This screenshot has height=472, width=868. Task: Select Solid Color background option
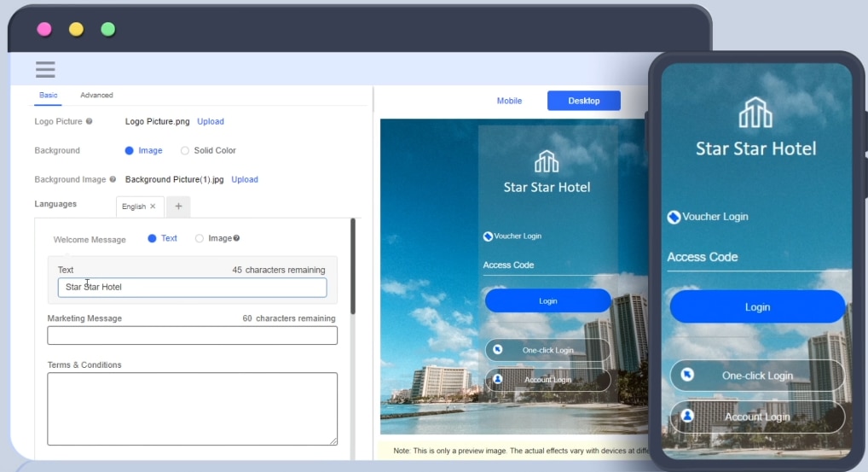(185, 150)
